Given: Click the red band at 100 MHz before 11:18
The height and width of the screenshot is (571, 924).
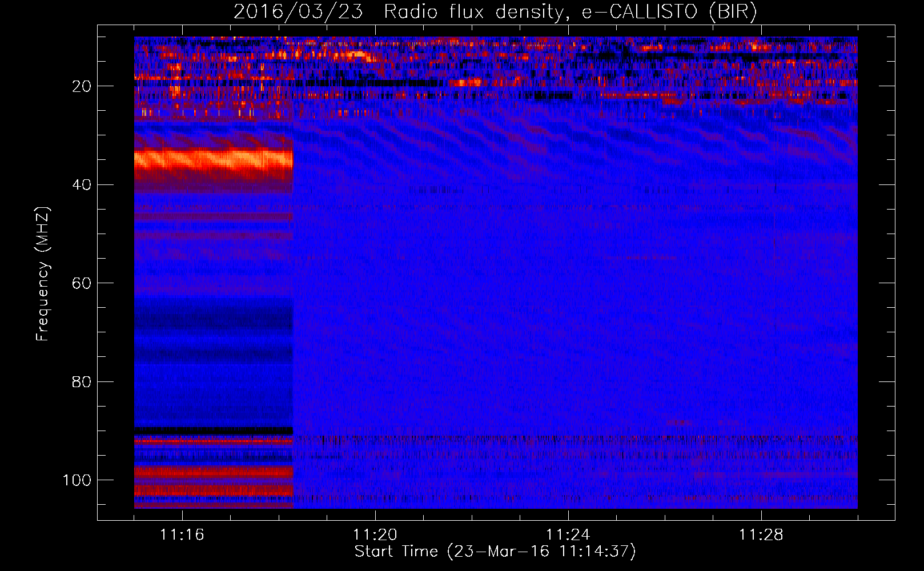Looking at the screenshot, I should (214, 472).
